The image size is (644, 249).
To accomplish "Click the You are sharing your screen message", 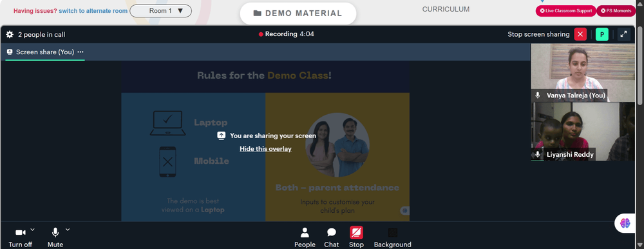I will (x=272, y=135).
